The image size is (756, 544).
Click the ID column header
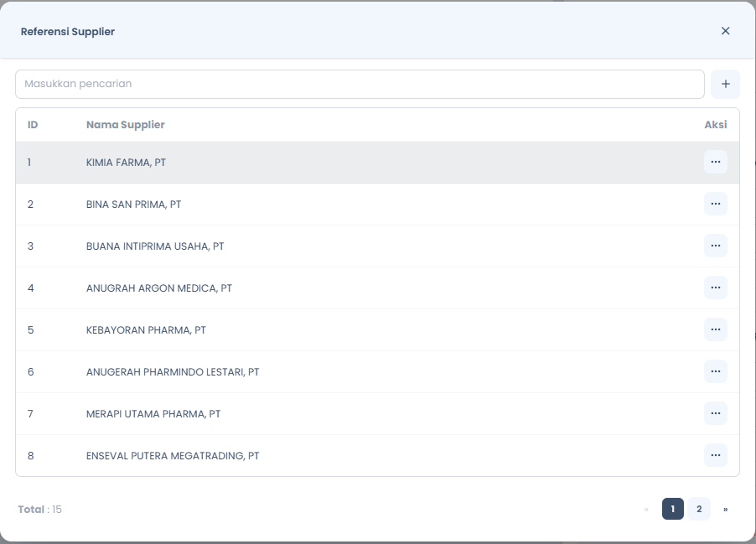(33, 125)
